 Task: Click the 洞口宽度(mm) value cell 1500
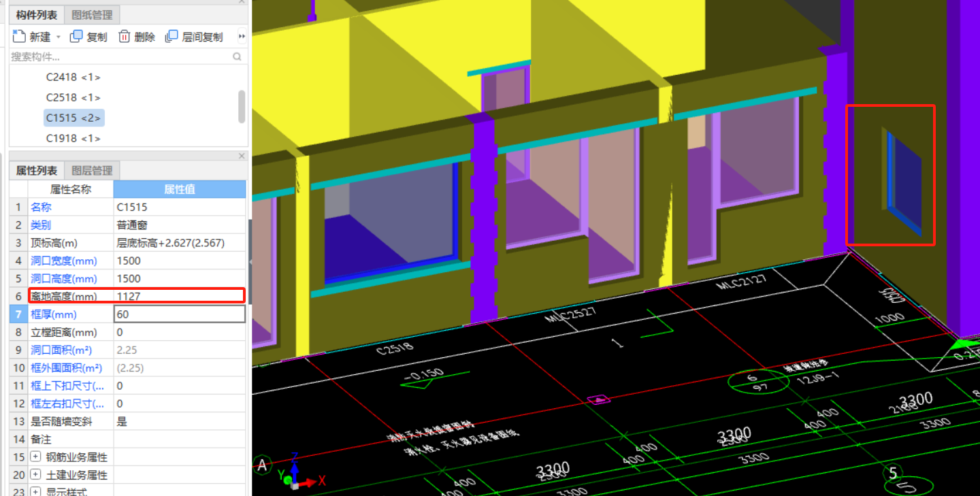coord(180,261)
